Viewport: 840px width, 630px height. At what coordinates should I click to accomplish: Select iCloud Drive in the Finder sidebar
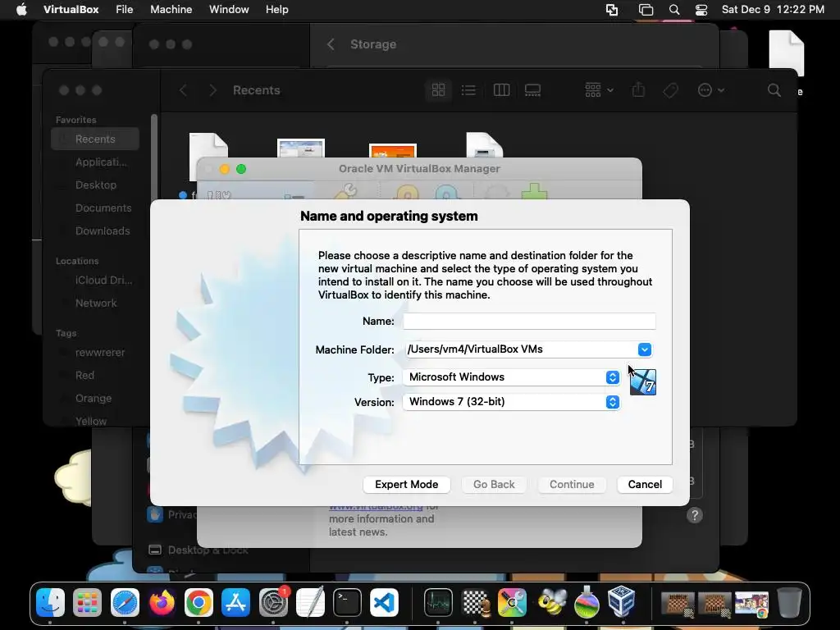95,281
